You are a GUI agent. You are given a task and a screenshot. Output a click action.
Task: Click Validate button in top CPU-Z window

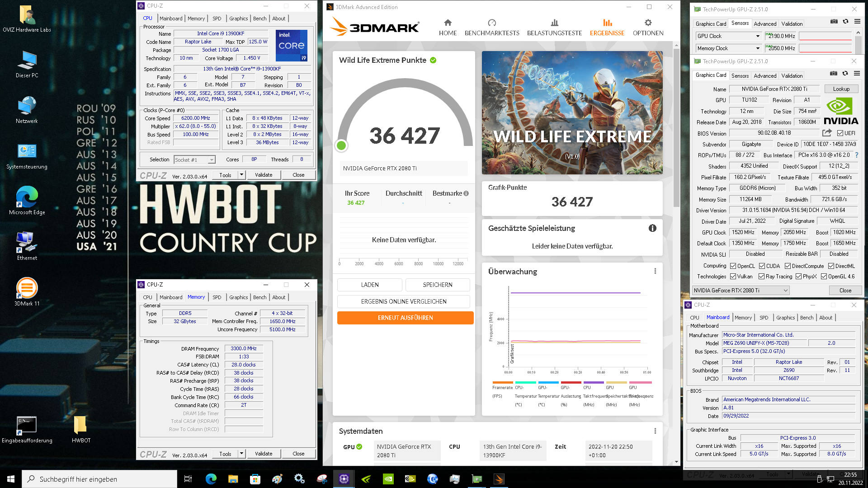pos(264,175)
